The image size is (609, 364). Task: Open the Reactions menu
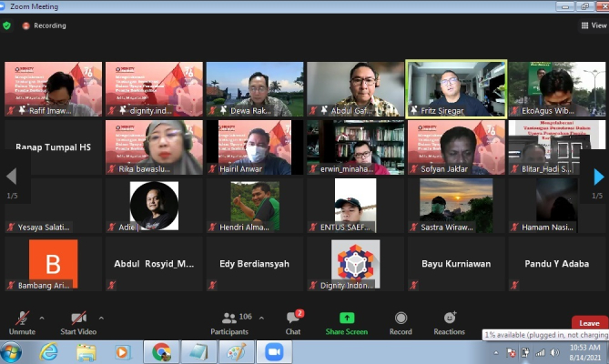click(x=449, y=321)
